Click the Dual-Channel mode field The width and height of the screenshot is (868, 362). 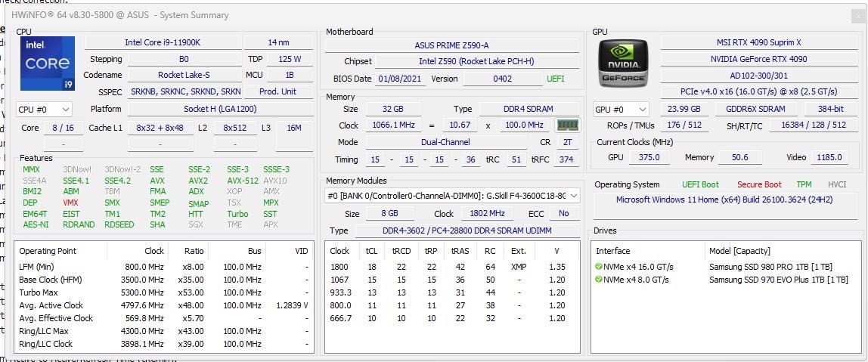point(445,142)
